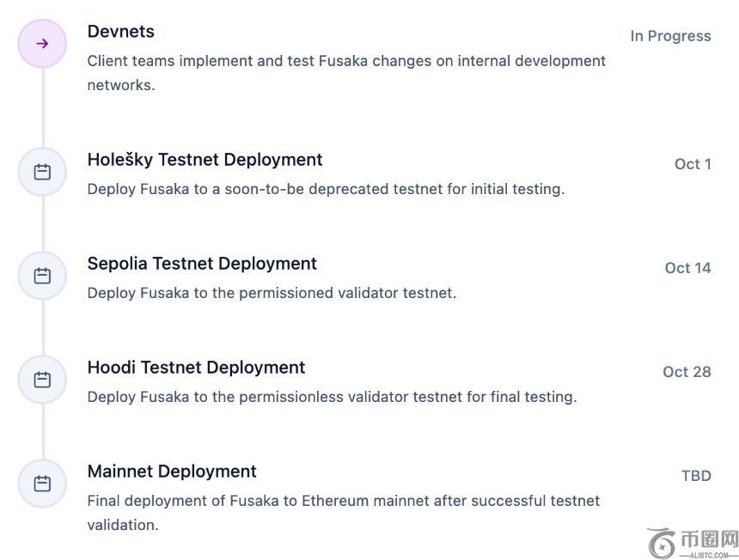Click the description mentioning soon-to-be deprecated testnet

(326, 189)
